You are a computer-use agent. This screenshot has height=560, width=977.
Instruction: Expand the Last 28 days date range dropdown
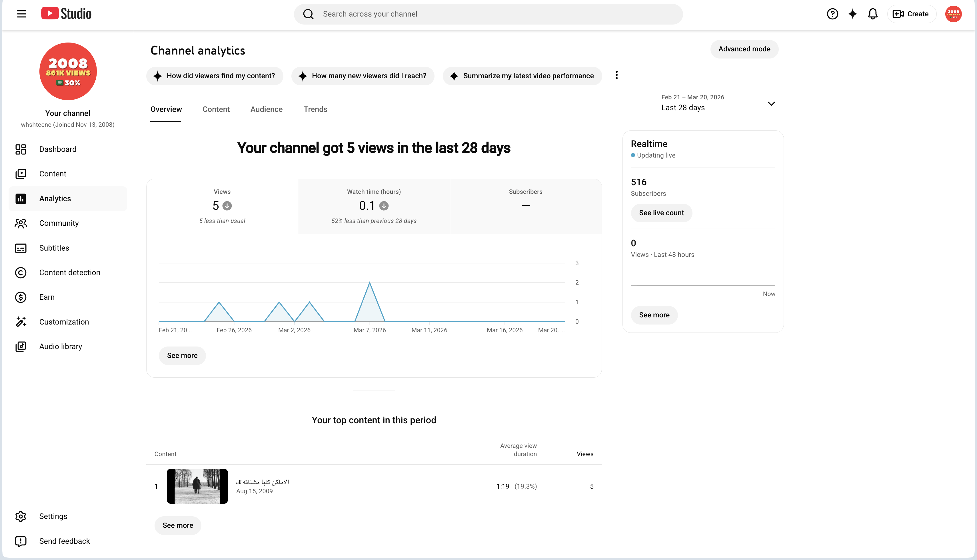click(718, 103)
